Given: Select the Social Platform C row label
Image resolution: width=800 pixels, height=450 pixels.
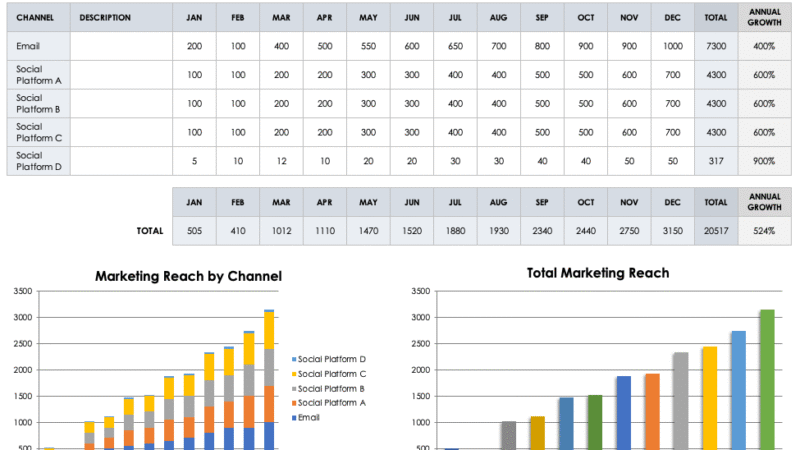Looking at the screenshot, I should click(x=38, y=132).
